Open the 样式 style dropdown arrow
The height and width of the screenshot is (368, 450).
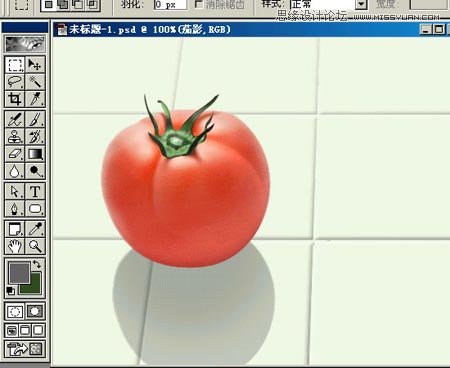pyautogui.click(x=361, y=5)
